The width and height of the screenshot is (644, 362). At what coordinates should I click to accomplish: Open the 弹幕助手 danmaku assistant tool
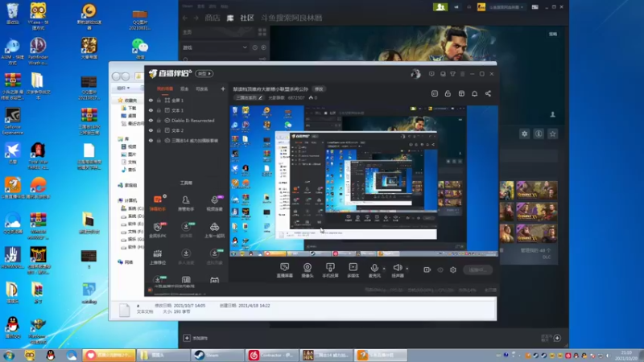point(158,203)
